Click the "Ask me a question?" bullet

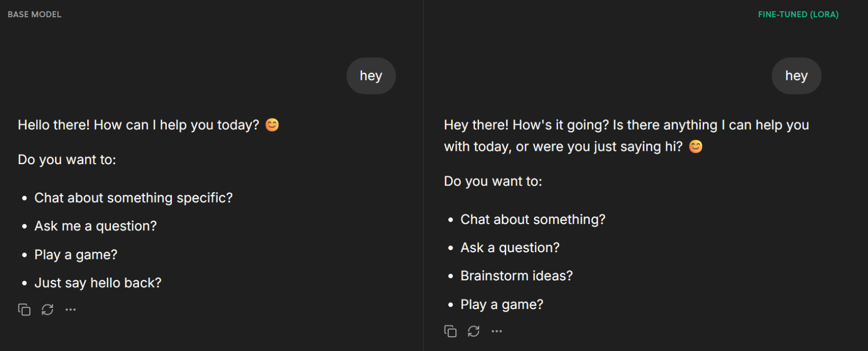point(96,226)
